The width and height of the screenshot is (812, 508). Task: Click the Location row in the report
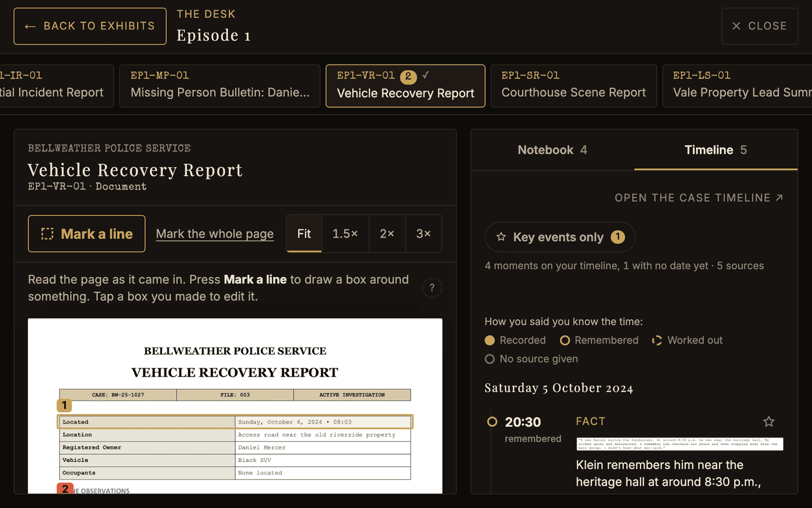(235, 435)
